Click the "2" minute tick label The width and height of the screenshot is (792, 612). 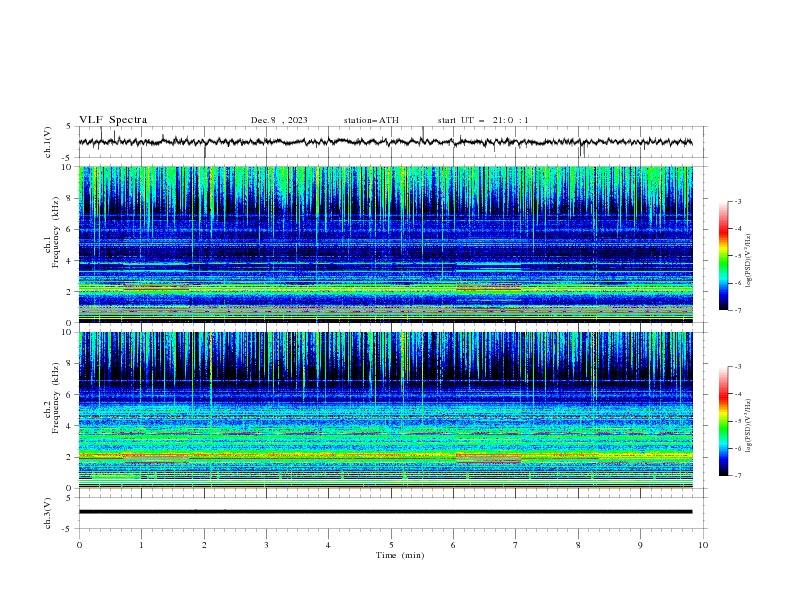point(204,545)
